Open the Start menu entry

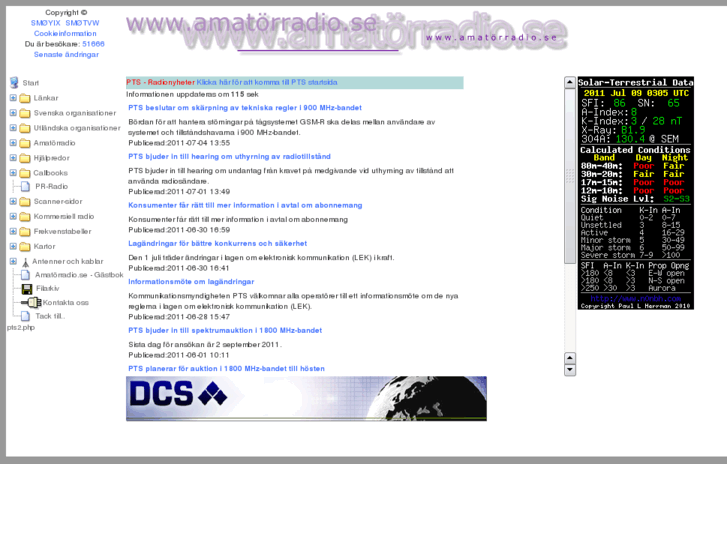click(31, 83)
